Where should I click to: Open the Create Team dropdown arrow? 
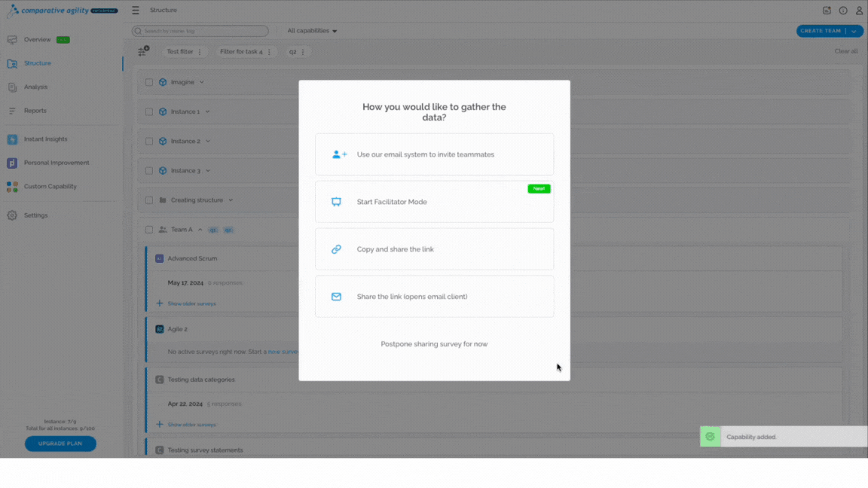click(854, 31)
